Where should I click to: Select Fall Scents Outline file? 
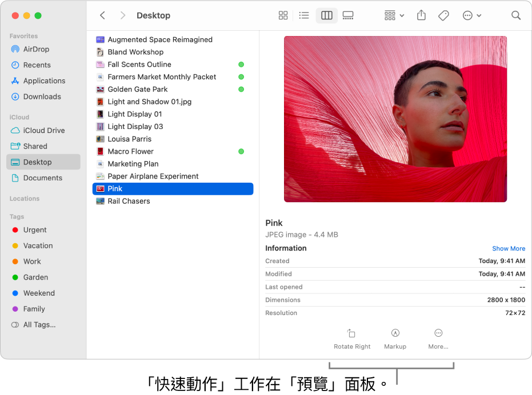click(173, 65)
